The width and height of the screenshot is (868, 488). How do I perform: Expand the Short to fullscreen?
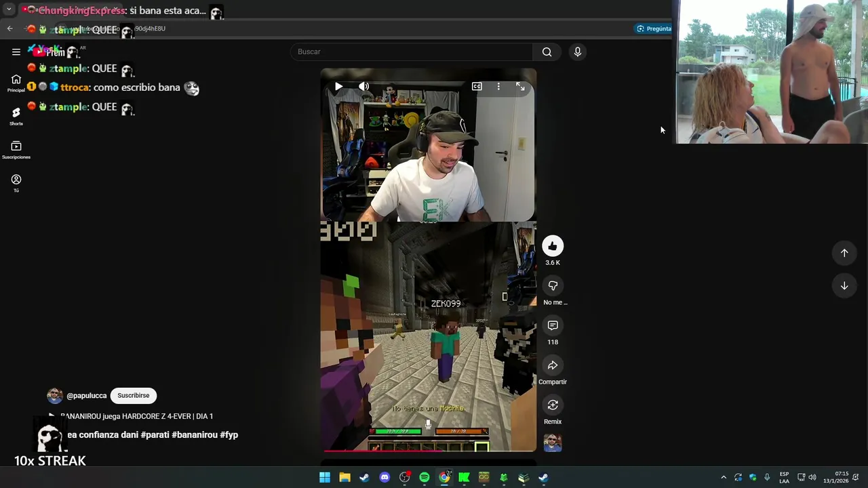(520, 86)
